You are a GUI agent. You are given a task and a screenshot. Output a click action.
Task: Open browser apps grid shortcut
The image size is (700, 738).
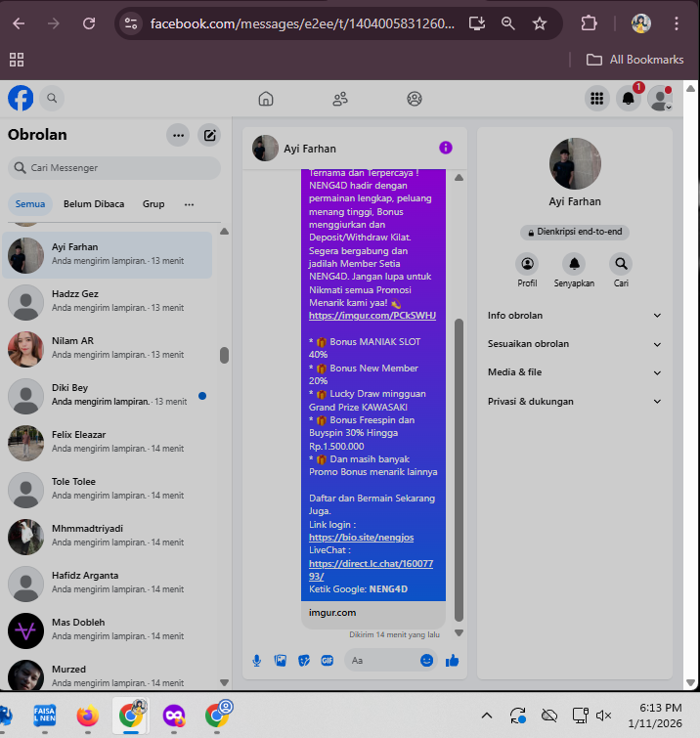pyautogui.click(x=17, y=60)
